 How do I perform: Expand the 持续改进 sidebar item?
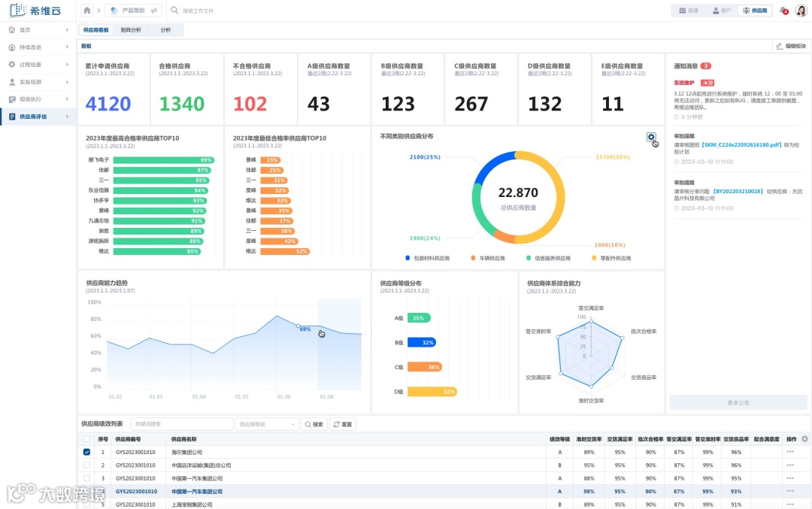point(38,47)
